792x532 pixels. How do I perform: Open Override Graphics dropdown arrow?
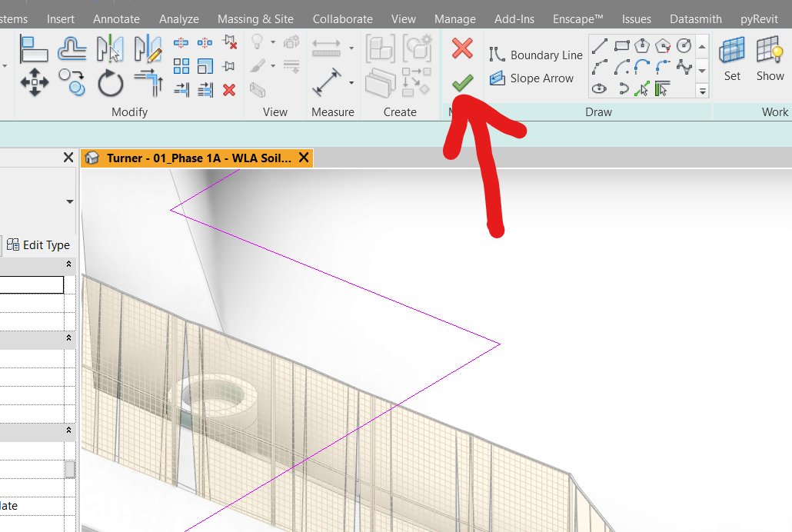273,66
